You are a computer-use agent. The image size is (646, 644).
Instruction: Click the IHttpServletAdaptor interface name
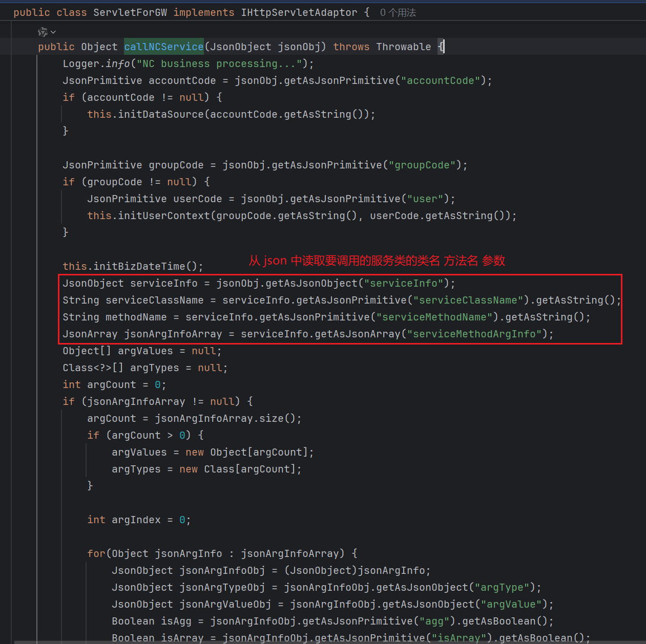point(299,12)
